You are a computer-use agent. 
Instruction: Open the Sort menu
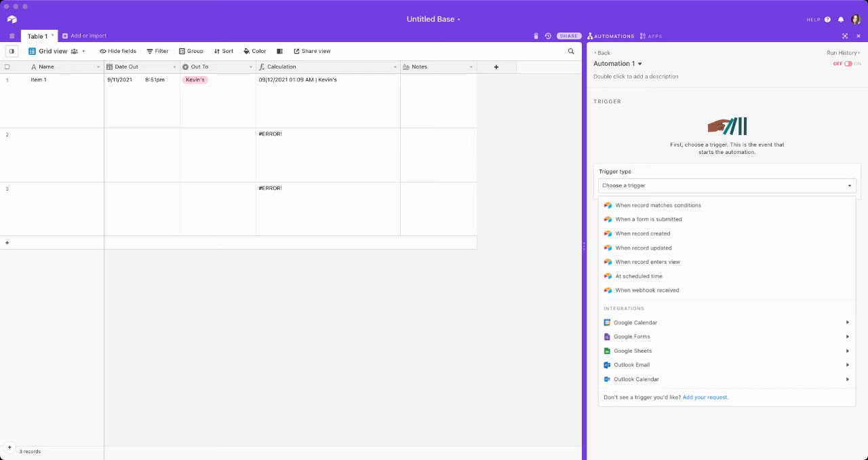[x=224, y=51]
